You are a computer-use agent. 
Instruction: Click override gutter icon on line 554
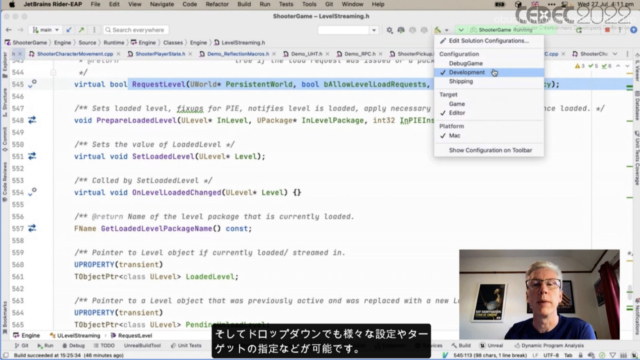[x=32, y=191]
